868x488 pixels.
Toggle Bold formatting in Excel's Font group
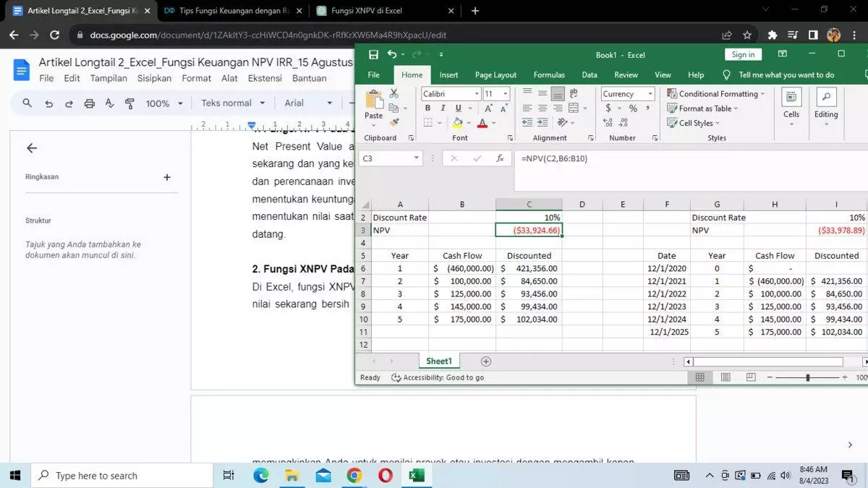pos(427,108)
